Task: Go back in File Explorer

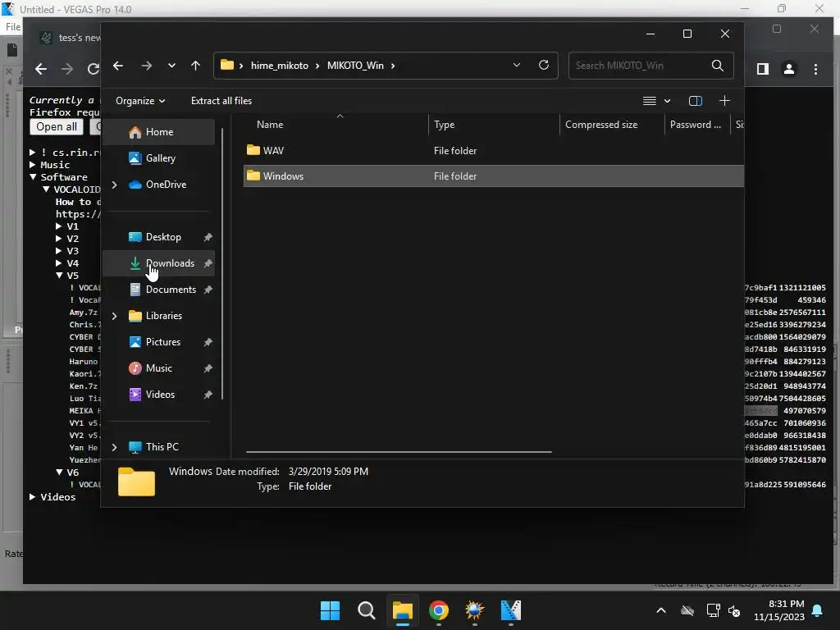Action: point(118,66)
